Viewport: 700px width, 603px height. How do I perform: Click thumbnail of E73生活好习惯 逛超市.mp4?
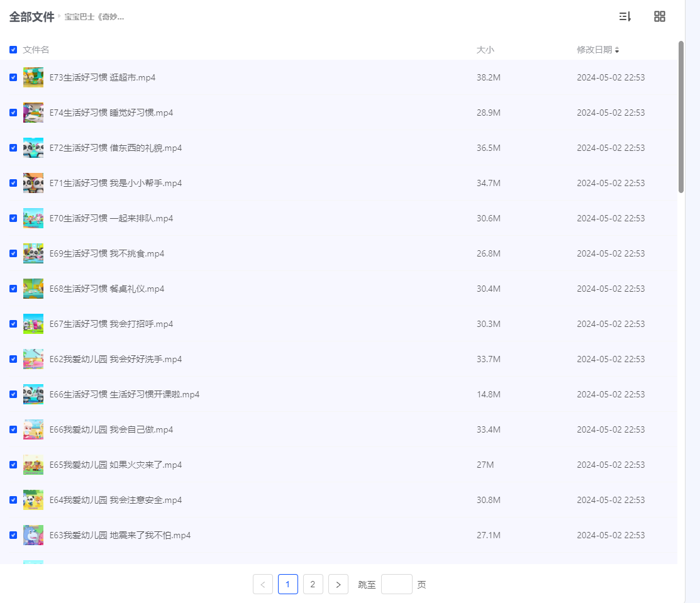point(33,77)
